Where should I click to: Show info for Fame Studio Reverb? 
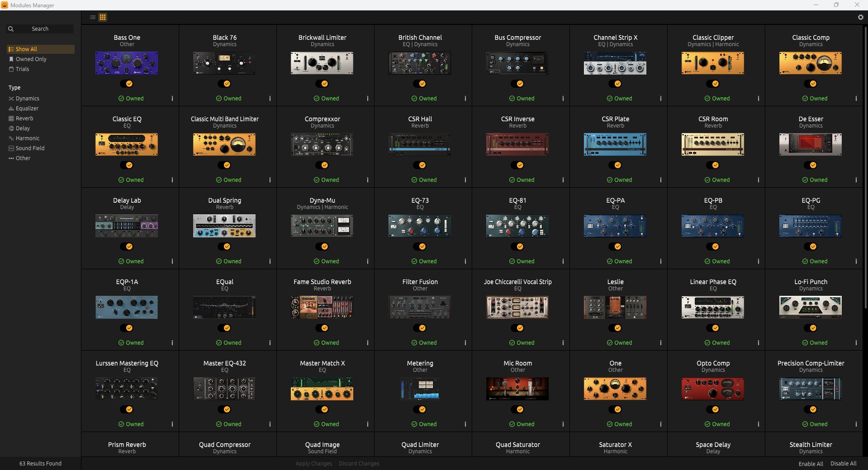(368, 342)
